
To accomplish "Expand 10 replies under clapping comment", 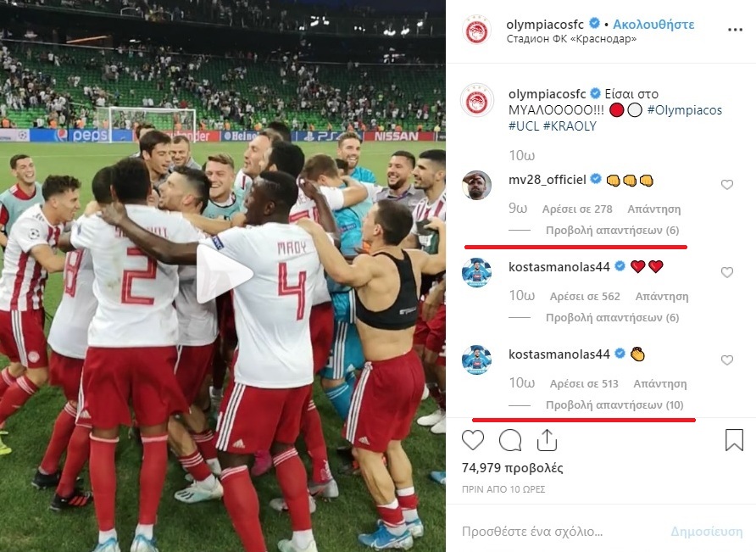I will (x=614, y=405).
